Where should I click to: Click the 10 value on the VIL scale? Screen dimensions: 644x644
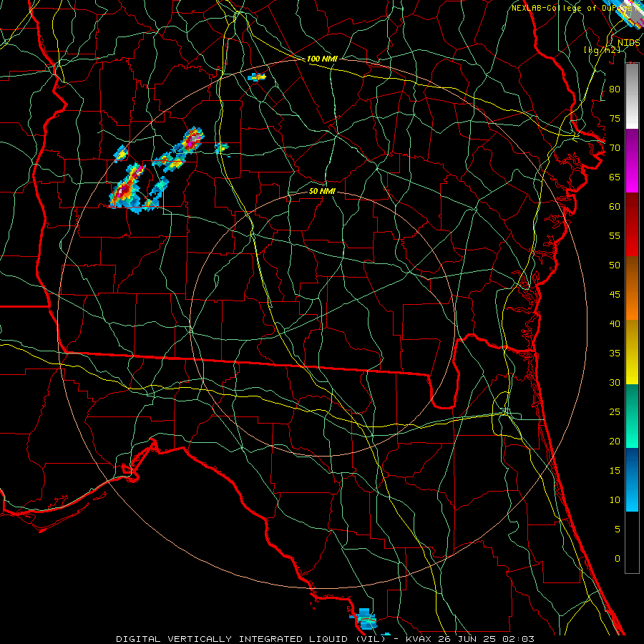(615, 500)
